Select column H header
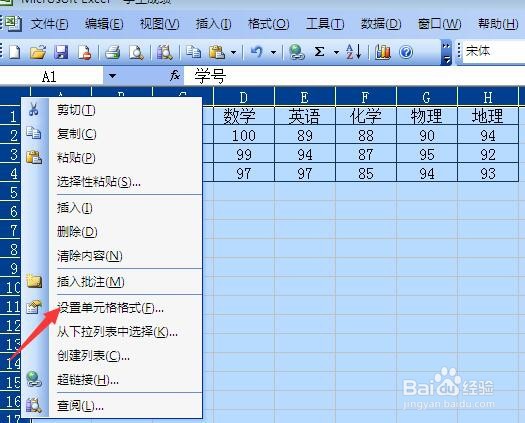The width and height of the screenshot is (525, 423). [488, 97]
